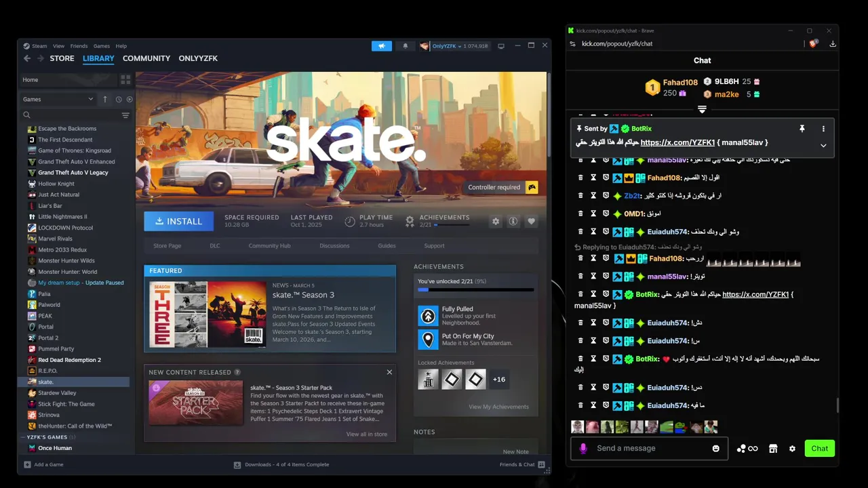Open the x.com/YZFK1 link in pinned message
The width and height of the screenshot is (868, 488).
(677, 143)
